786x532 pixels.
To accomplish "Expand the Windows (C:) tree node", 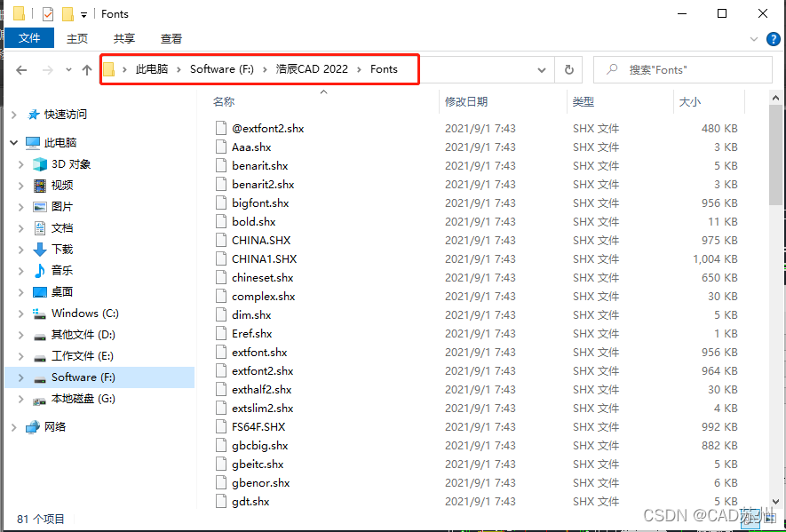I will 20,314.
